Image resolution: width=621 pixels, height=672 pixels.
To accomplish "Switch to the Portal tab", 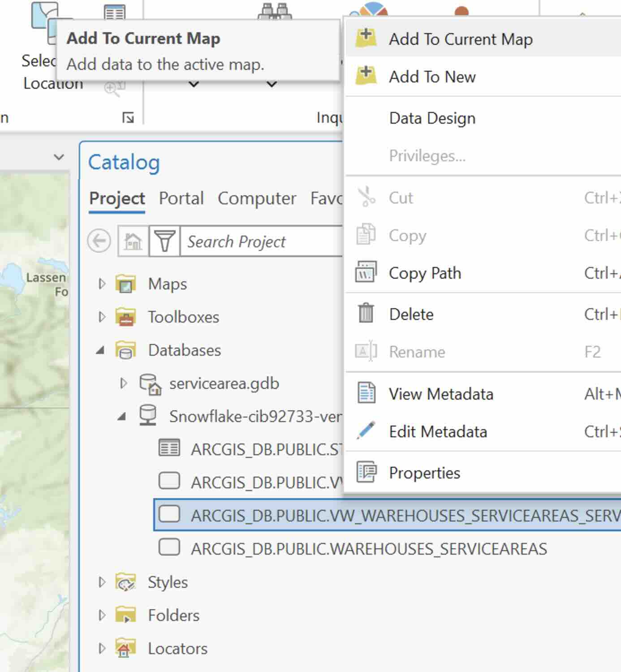I will point(181,198).
